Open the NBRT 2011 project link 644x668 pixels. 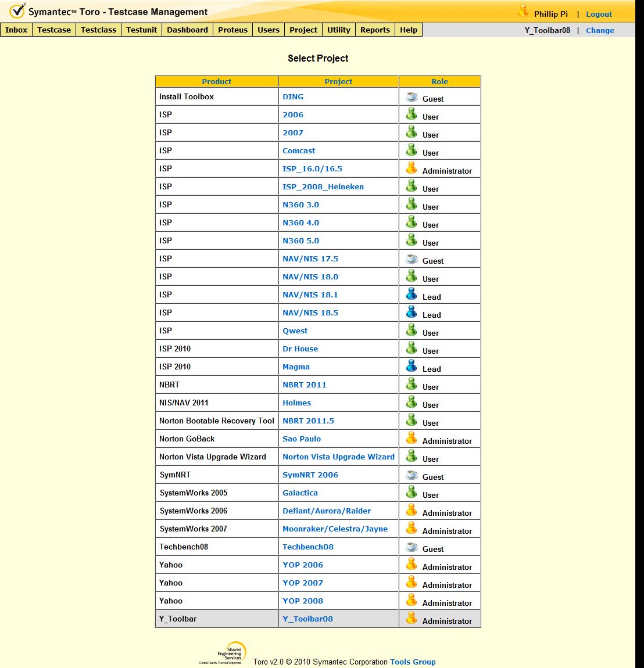point(305,385)
